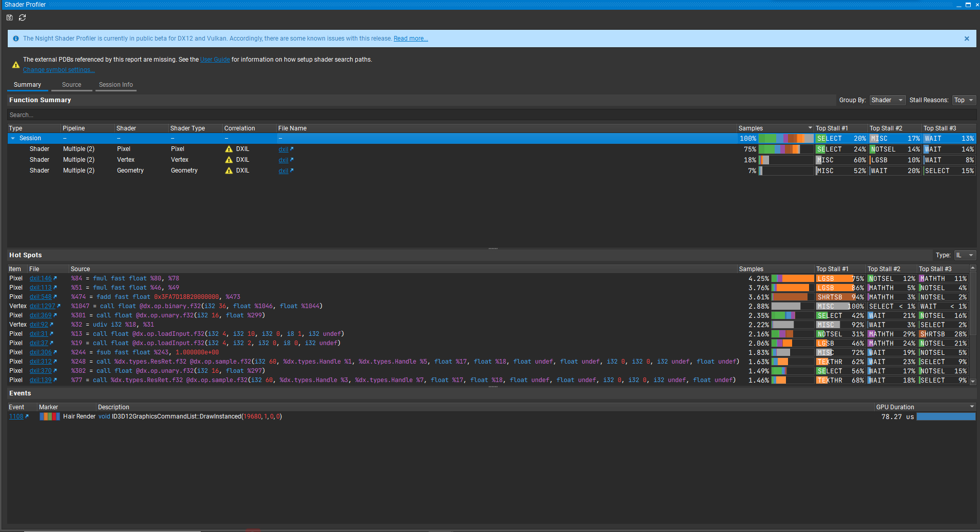Image resolution: width=980 pixels, height=532 pixels.
Task: Click the SELECT 20% session stall cell
Action: (841, 139)
